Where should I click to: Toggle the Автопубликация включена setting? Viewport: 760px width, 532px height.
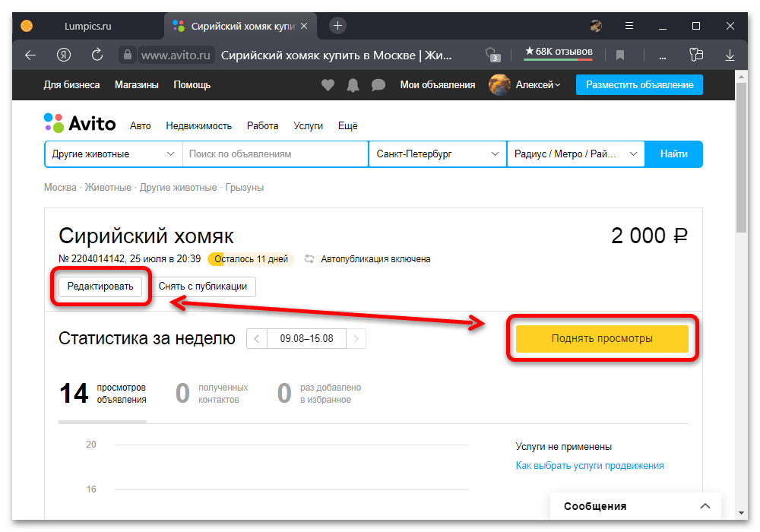point(367,259)
